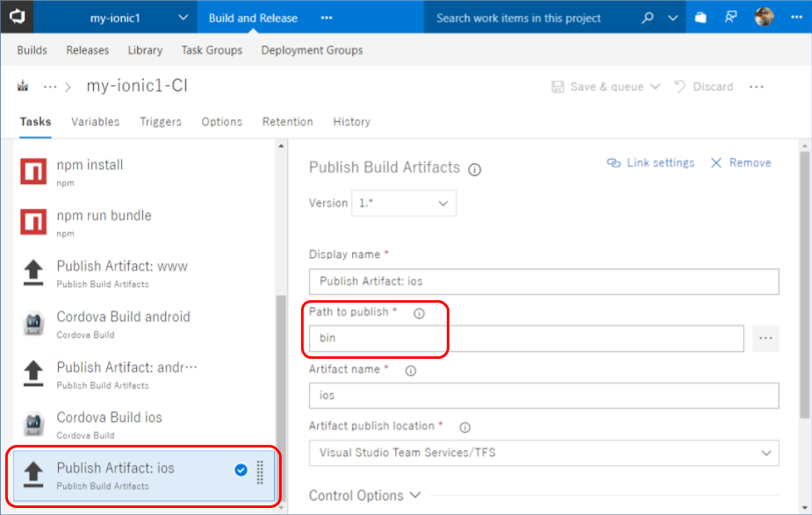Open the definition more actions ellipsis
This screenshot has width=812, height=515.
click(x=756, y=87)
